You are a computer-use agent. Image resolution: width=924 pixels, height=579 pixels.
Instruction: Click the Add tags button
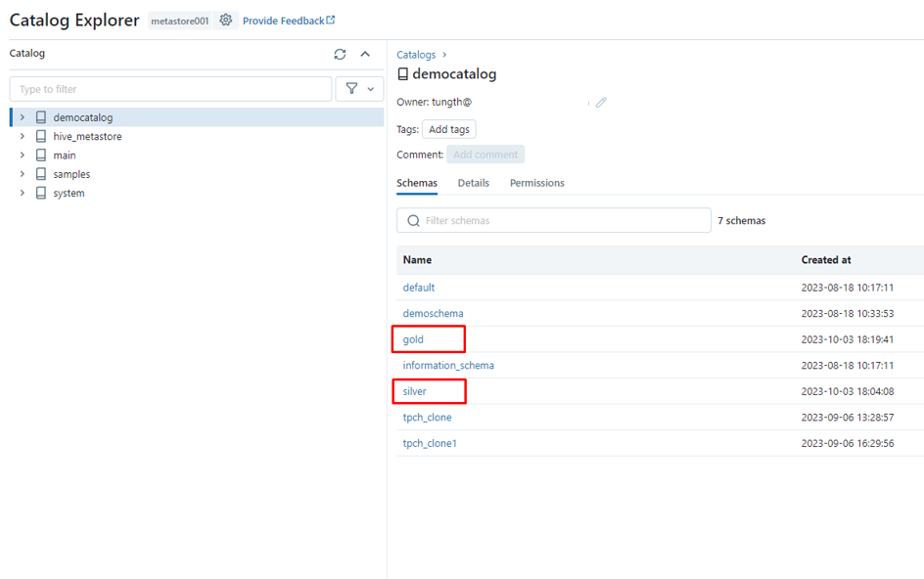[x=449, y=129]
